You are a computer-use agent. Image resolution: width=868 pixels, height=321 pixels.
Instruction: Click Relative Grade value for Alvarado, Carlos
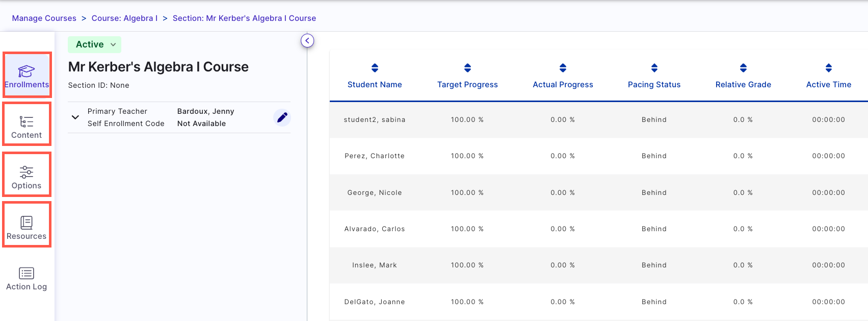tap(743, 229)
